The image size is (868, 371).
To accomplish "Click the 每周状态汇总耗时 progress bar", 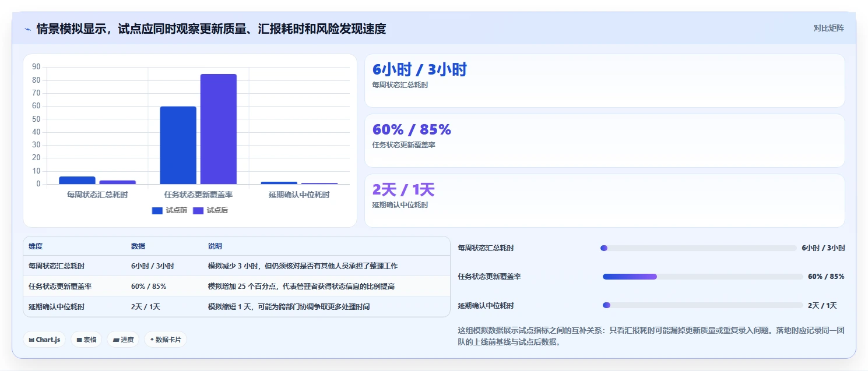I will coord(698,248).
